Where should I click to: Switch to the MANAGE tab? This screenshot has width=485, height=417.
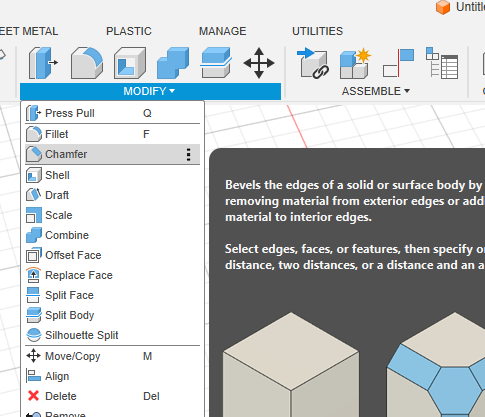222,31
